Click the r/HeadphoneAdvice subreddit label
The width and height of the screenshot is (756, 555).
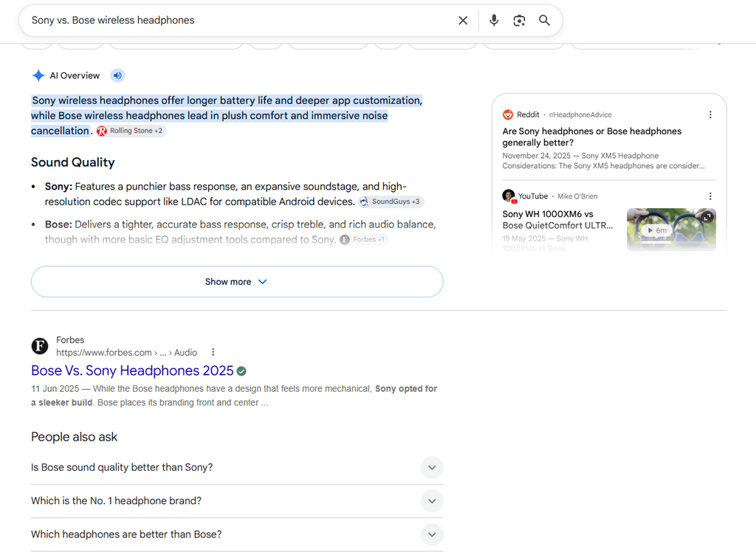(580, 114)
